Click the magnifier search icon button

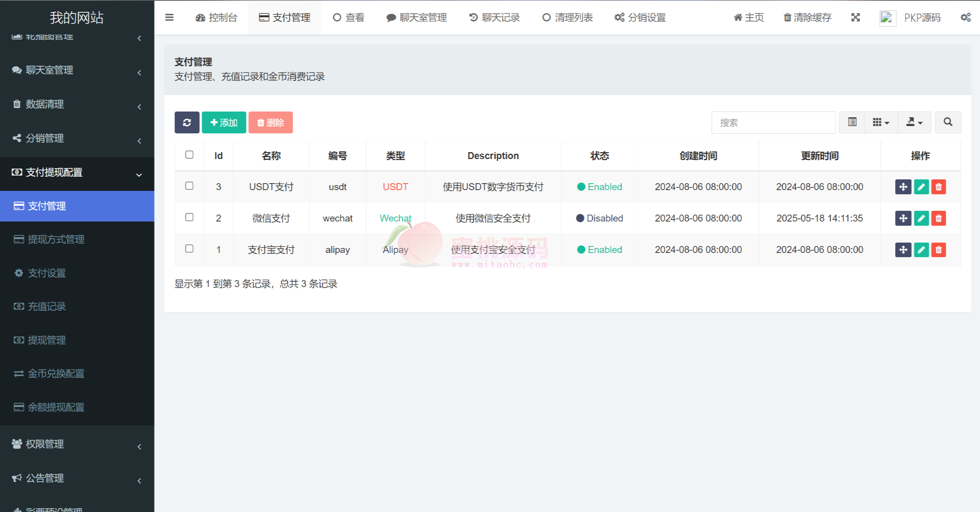[947, 122]
